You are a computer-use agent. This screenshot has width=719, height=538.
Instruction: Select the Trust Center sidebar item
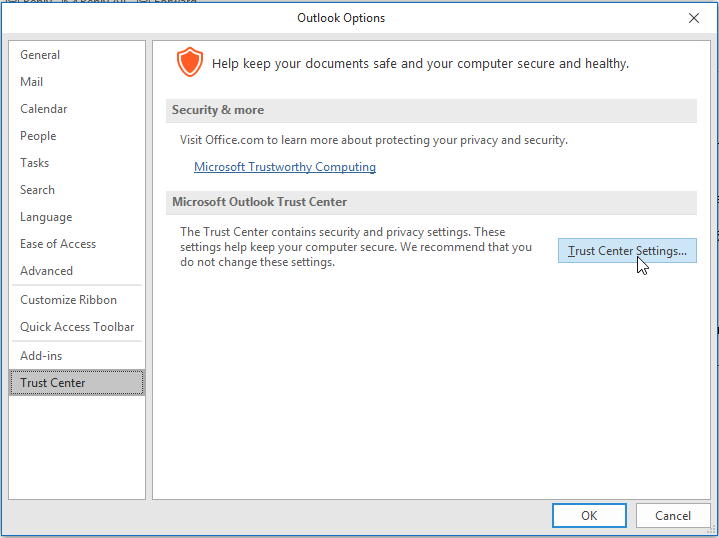[53, 383]
